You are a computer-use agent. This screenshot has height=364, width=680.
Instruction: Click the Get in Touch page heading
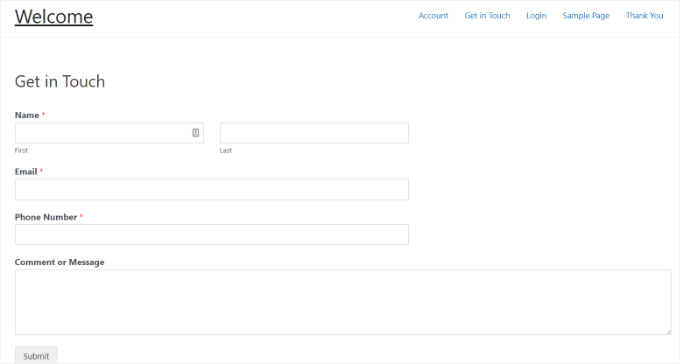tap(60, 82)
